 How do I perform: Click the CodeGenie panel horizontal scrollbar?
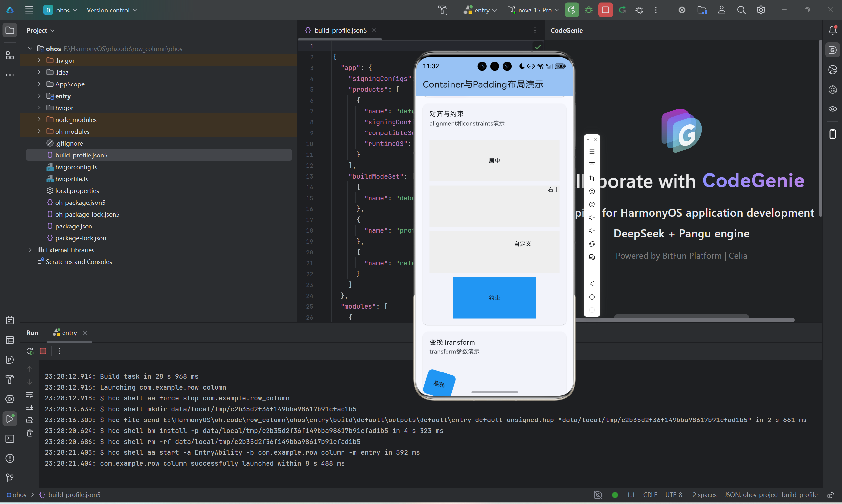703,319
